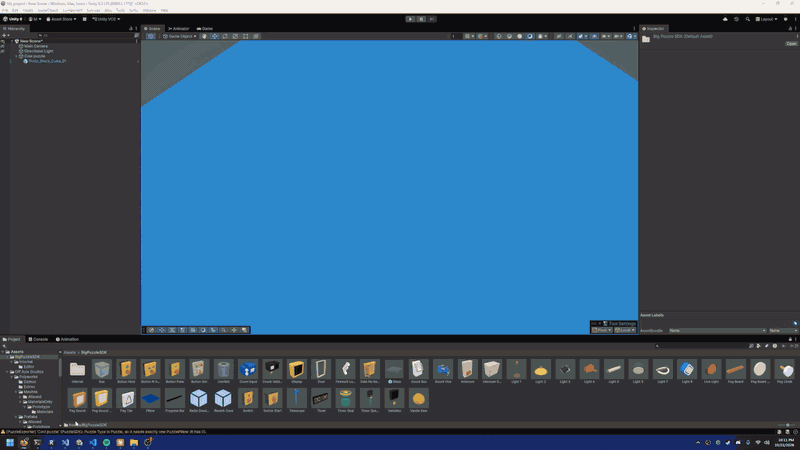The image size is (800, 450).
Task: Select the Door prefab asset
Action: (321, 371)
